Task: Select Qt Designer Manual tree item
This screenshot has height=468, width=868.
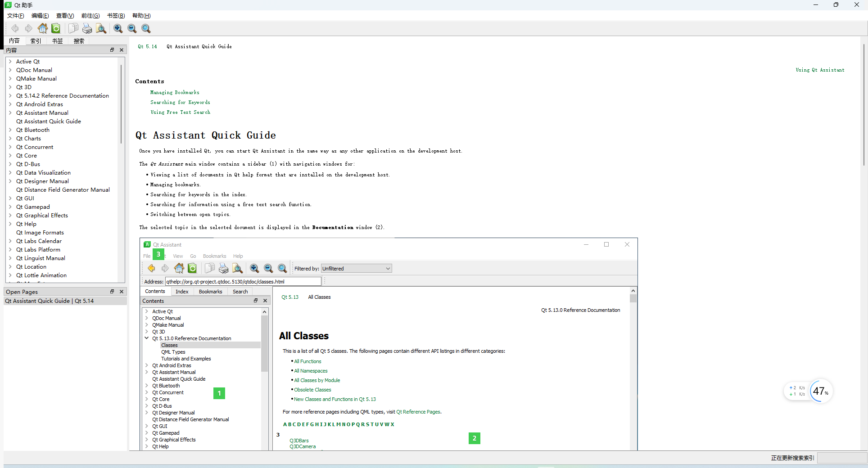Action: pos(42,181)
